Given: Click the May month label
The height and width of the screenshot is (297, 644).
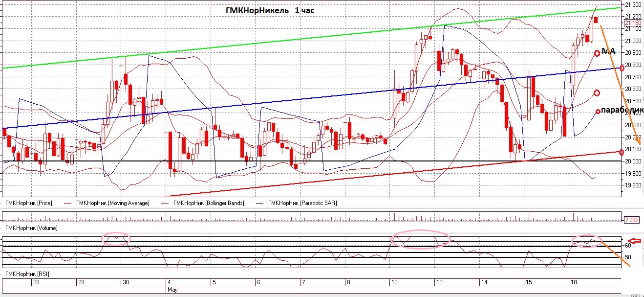Looking at the screenshot, I should click(172, 290).
